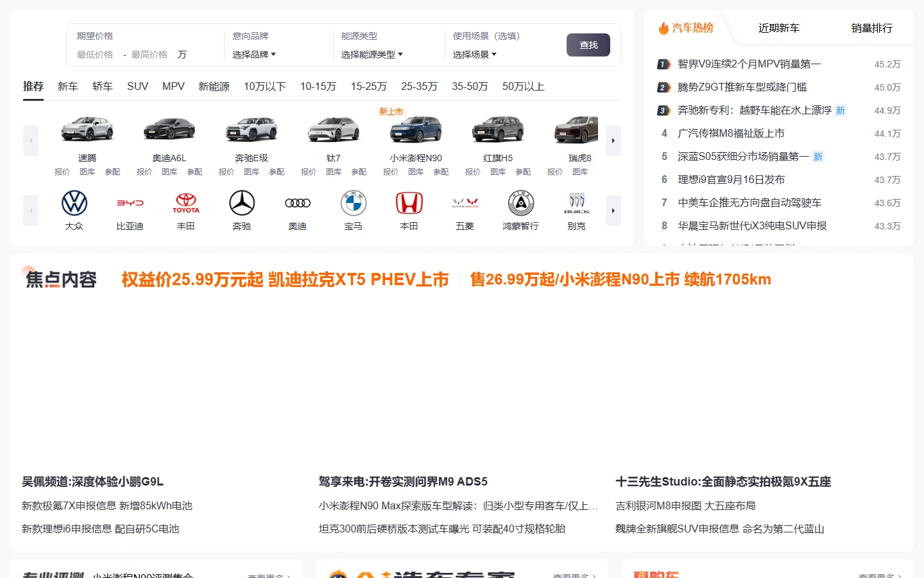Open the 小米澎程N90 car thumbnail
The image size is (924, 578).
416,129
